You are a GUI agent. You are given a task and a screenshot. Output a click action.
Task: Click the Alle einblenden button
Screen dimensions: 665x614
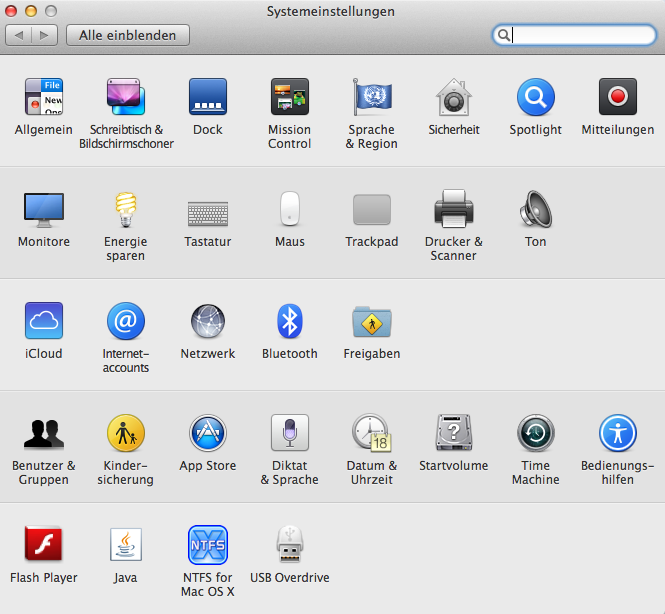(x=128, y=35)
